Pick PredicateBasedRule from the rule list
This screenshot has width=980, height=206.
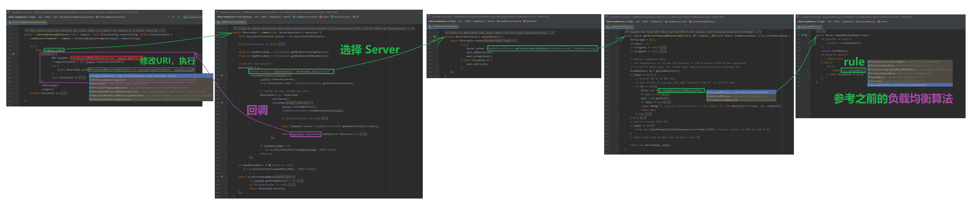pos(910,74)
